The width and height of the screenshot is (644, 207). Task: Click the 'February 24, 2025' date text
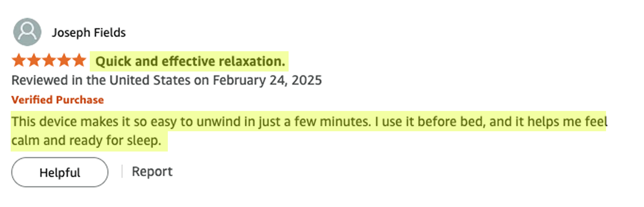(x=267, y=80)
